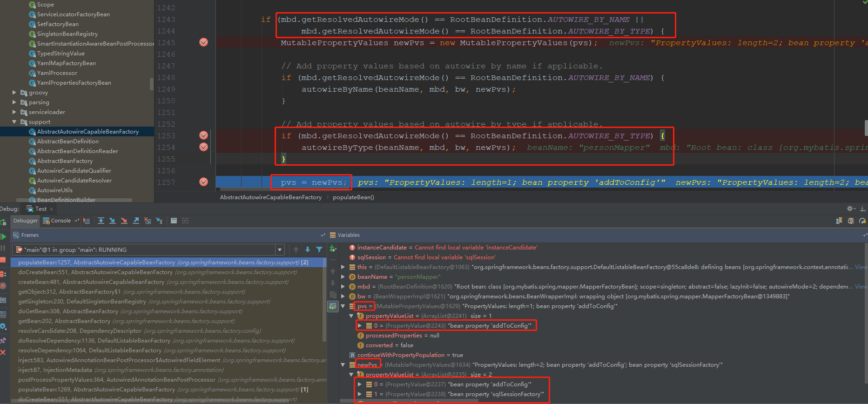Open the thread selector dropdown

(x=280, y=250)
